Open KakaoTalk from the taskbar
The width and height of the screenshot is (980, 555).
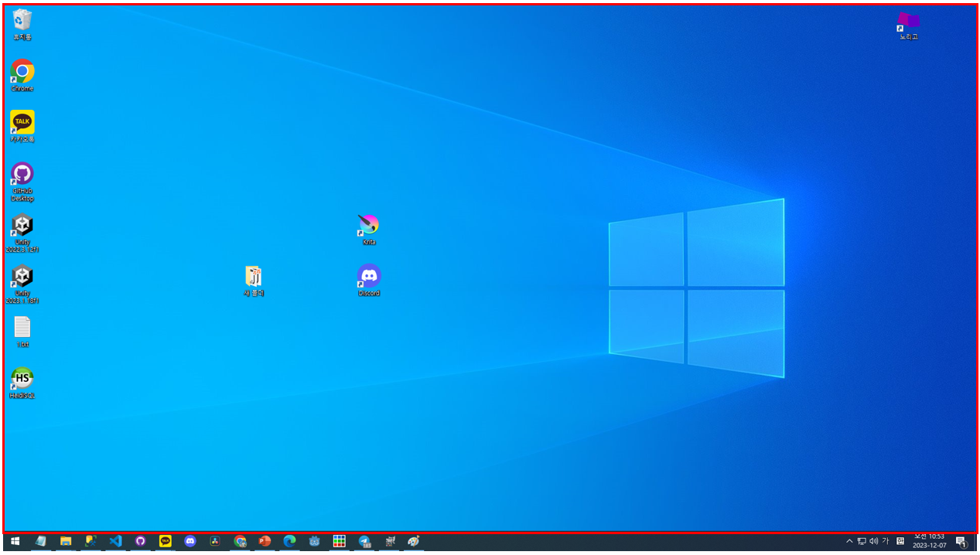tap(165, 541)
